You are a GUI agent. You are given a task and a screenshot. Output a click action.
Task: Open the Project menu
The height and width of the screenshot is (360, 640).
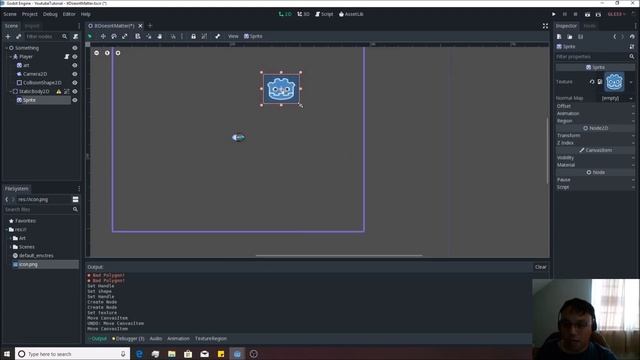point(29,14)
